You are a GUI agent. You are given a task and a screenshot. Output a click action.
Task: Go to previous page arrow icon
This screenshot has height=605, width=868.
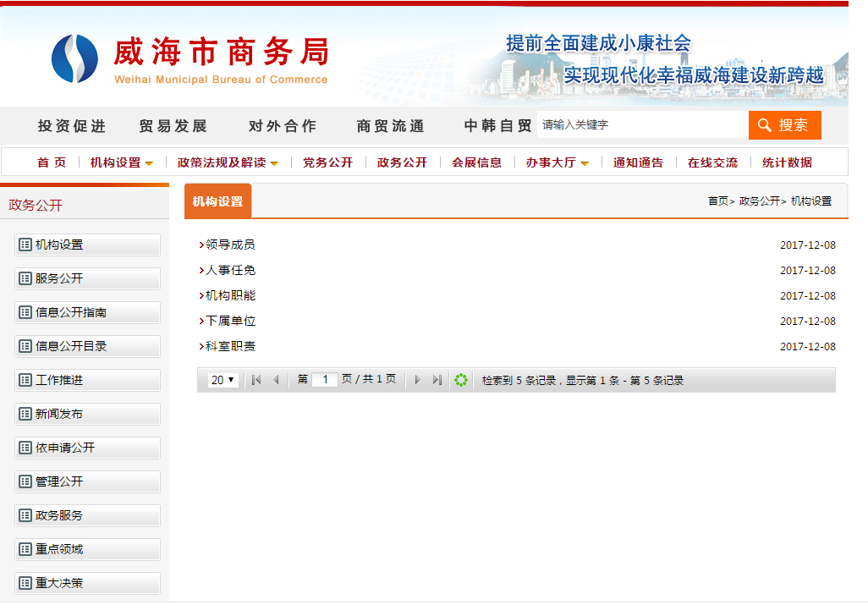(275, 381)
